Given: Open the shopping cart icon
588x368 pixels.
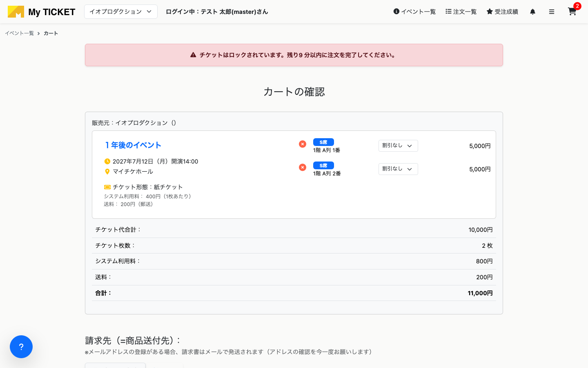Looking at the screenshot, I should tap(572, 12).
